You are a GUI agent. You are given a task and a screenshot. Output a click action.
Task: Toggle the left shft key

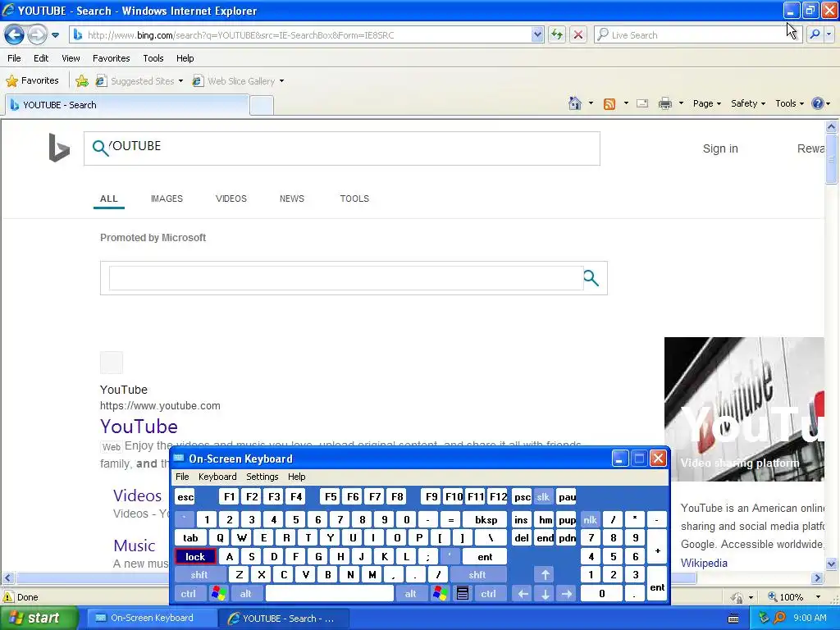199,575
